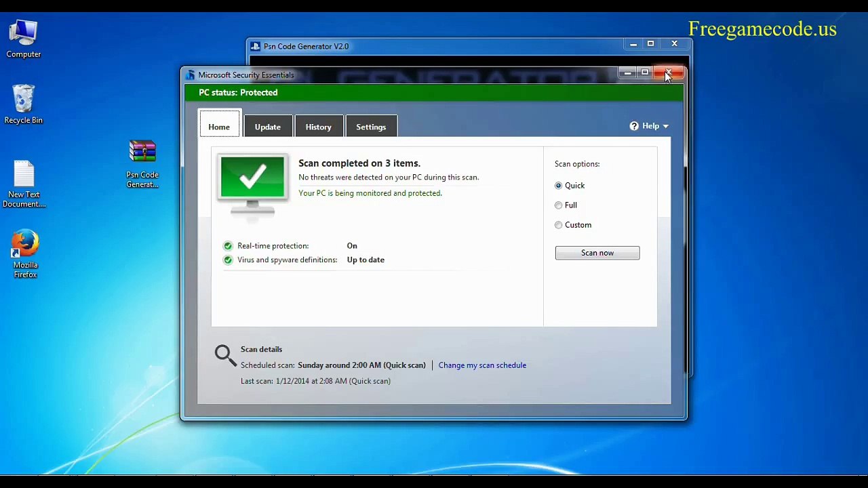This screenshot has height=488, width=868.
Task: Open the Computer desktop icon
Action: [24, 39]
